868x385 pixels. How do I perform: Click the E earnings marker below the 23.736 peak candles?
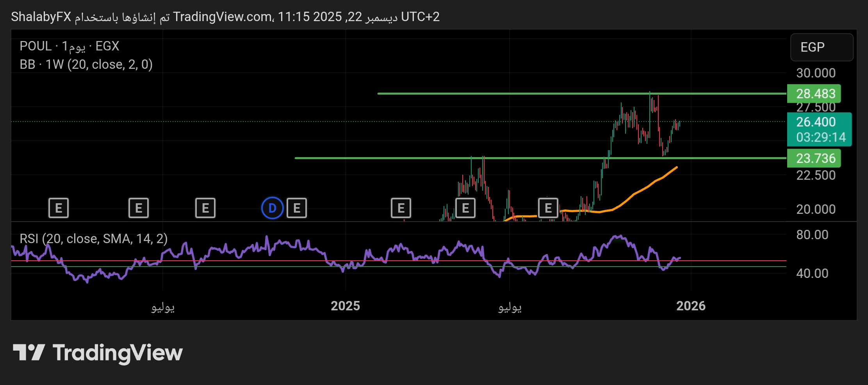pos(465,208)
